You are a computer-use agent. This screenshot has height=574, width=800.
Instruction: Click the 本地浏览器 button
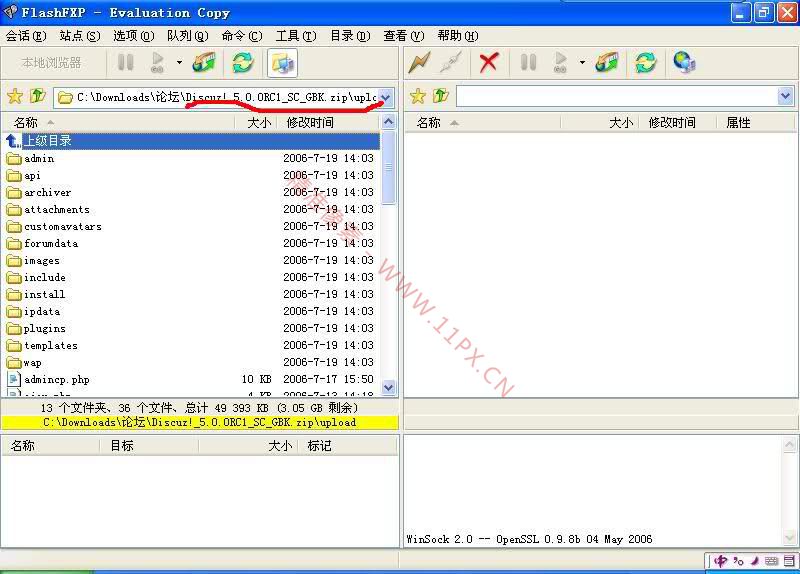51,63
